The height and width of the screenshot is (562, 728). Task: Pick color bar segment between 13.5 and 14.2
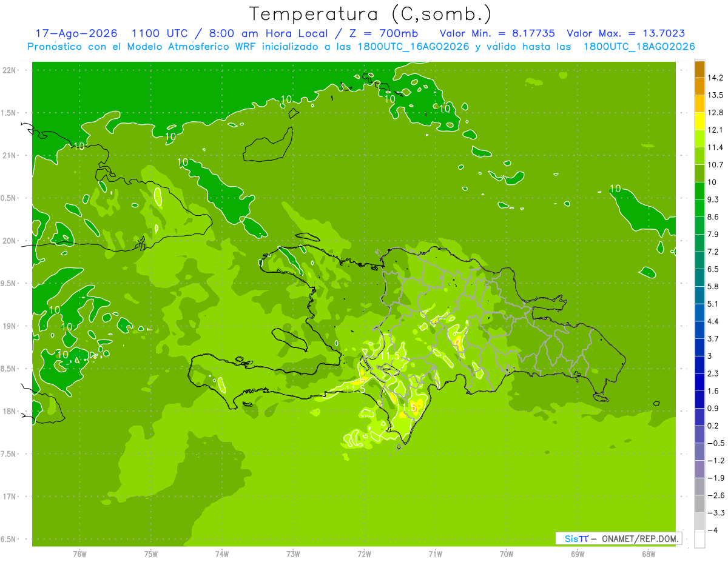point(699,87)
